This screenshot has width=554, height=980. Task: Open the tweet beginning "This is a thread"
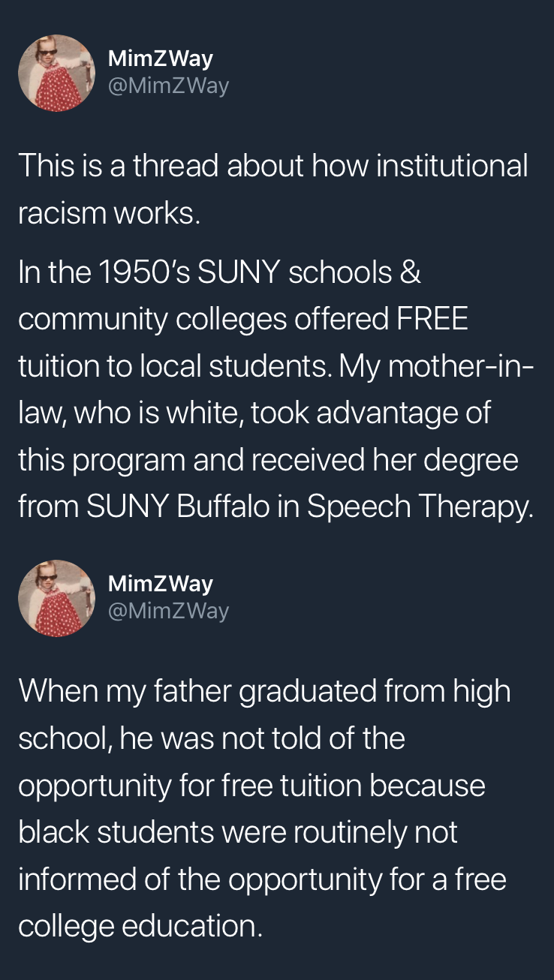point(272,188)
